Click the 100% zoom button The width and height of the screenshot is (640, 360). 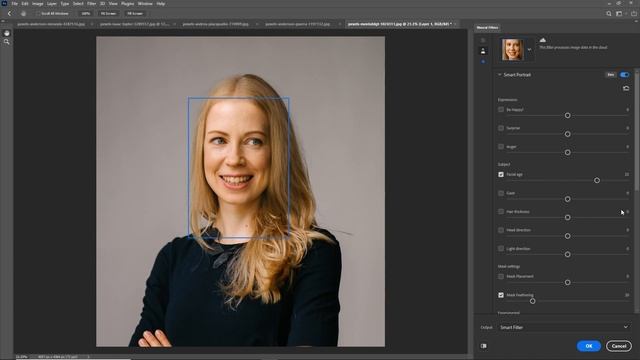click(x=86, y=13)
